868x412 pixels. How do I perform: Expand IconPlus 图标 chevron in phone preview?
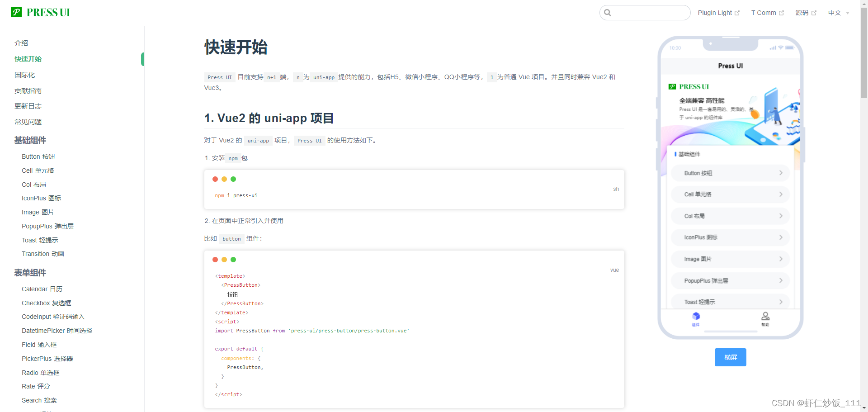pyautogui.click(x=781, y=237)
